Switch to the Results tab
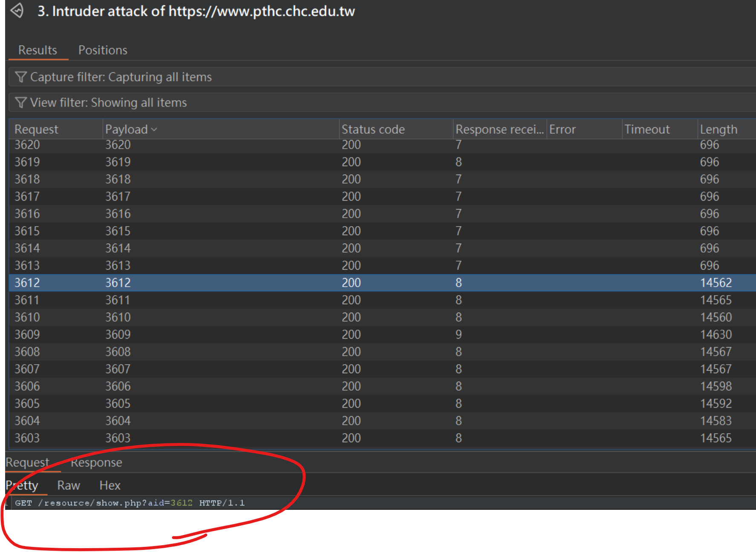 pyautogui.click(x=38, y=50)
